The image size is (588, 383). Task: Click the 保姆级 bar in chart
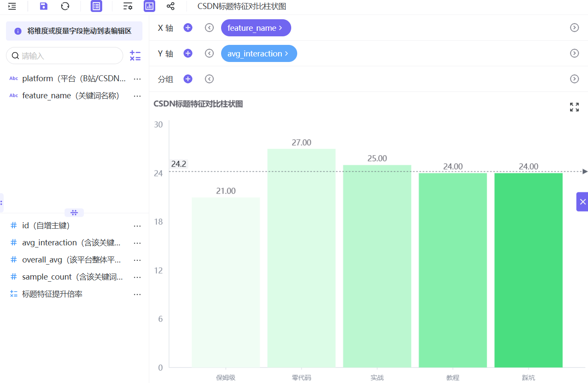click(226, 282)
